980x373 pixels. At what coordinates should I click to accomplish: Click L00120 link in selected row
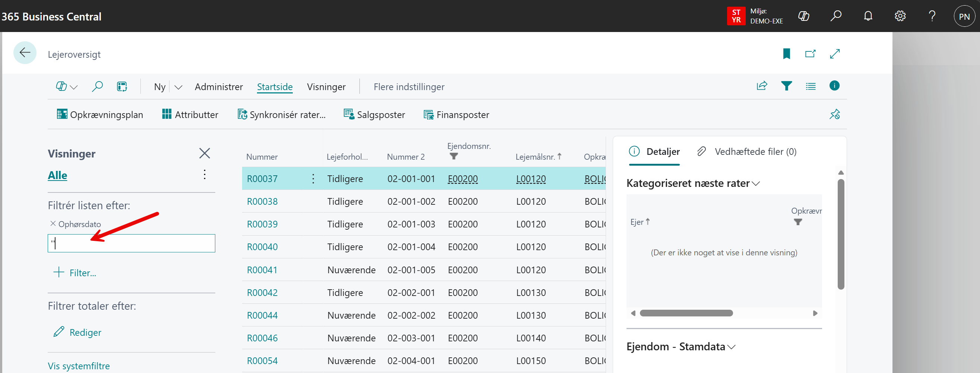point(531,179)
